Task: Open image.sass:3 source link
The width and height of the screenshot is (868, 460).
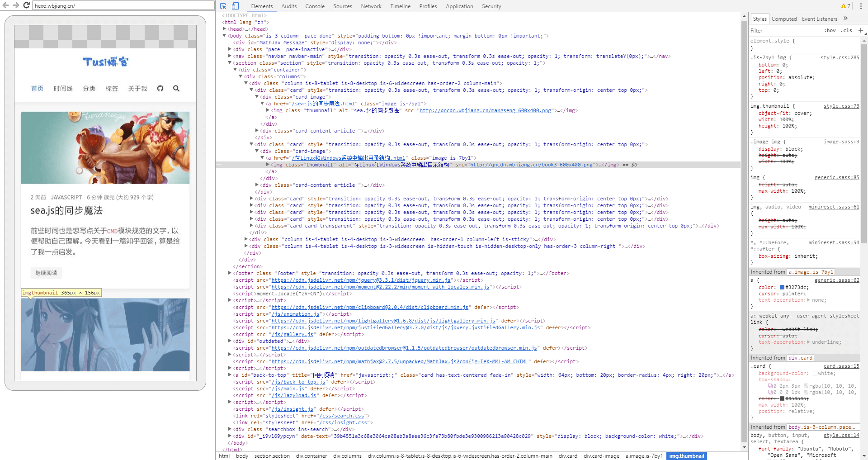Action: pyautogui.click(x=841, y=142)
